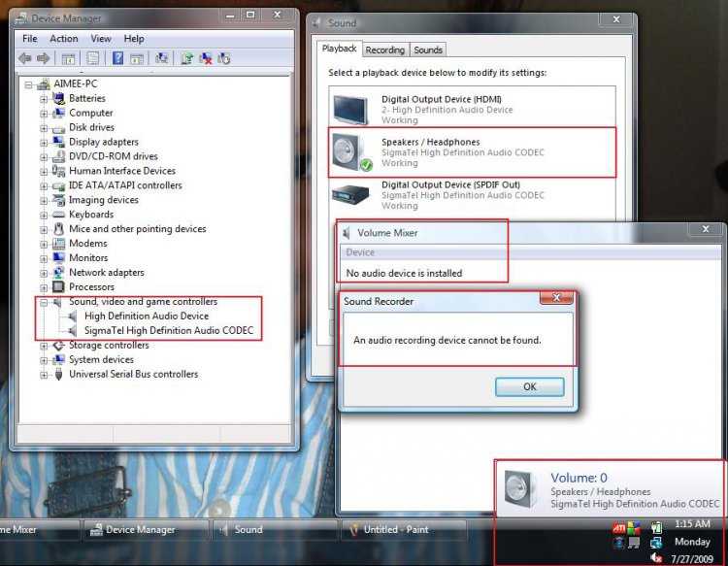The image size is (728, 566).
Task: Expand the Imaging devices node
Action: 44,201
